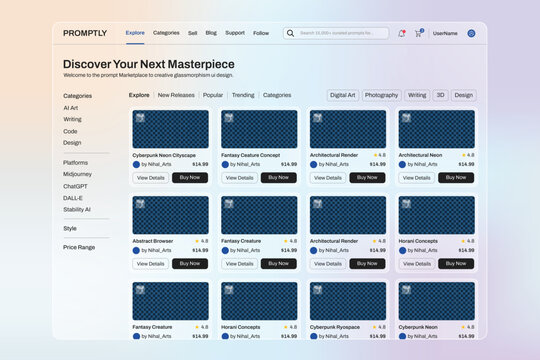This screenshot has width=540, height=360.
Task: Select DALL-E platform filter
Action: tap(73, 198)
